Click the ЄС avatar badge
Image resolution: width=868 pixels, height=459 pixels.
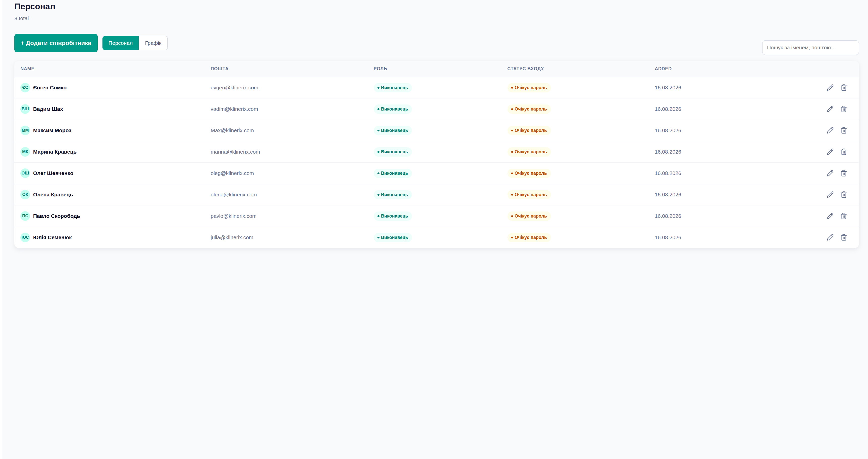pyautogui.click(x=25, y=88)
